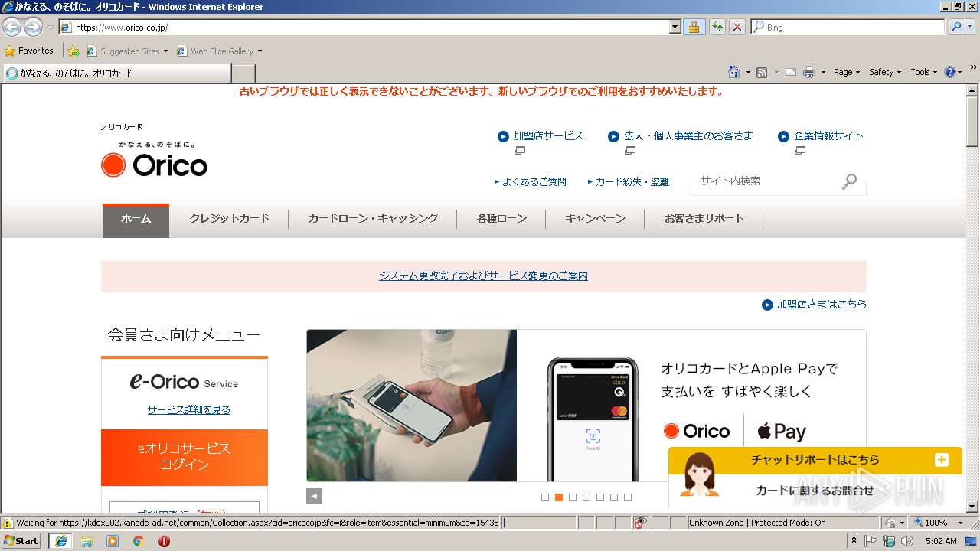This screenshot has width=980, height=551.
Task: Click the Bing search magnifier button
Action: [956, 27]
